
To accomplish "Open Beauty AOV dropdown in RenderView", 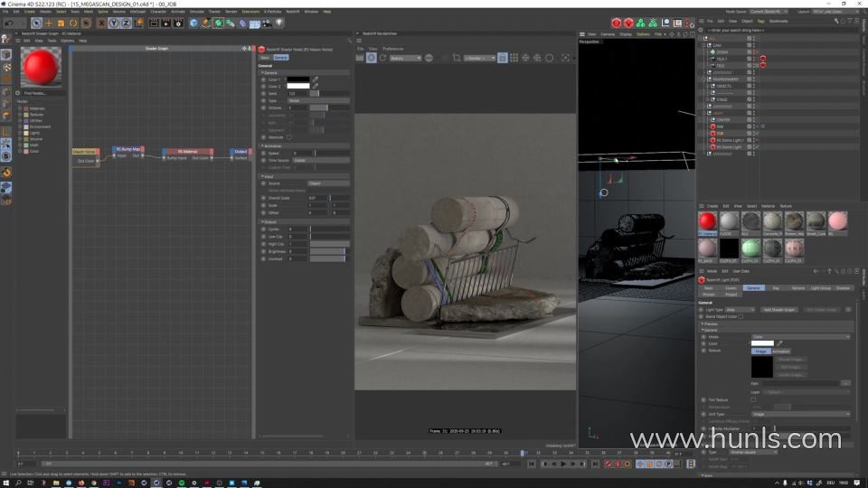I will (x=405, y=58).
